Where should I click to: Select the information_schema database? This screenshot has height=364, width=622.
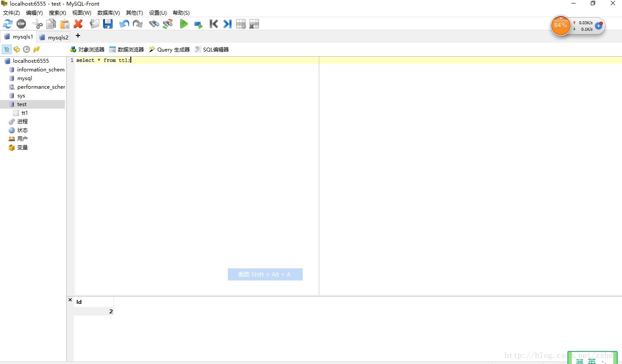(41, 70)
